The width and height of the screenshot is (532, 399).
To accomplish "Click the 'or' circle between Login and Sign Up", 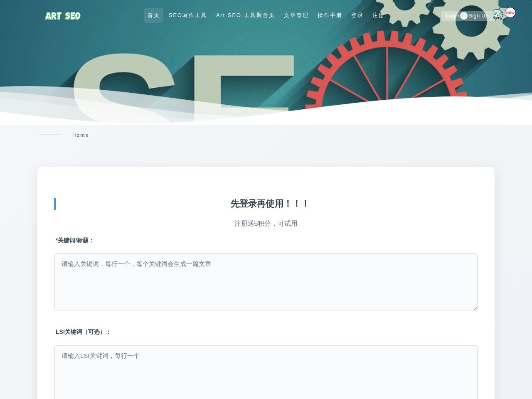I will coord(464,16).
